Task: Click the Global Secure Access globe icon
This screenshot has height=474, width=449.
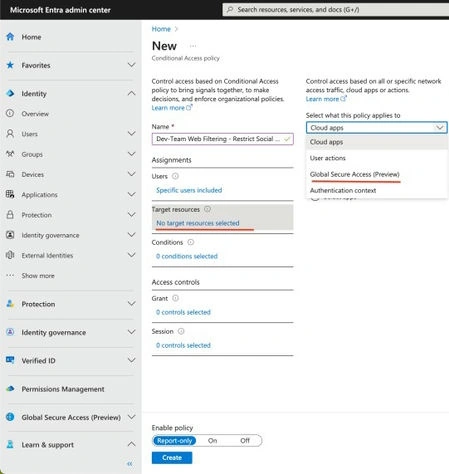Action: click(10, 417)
